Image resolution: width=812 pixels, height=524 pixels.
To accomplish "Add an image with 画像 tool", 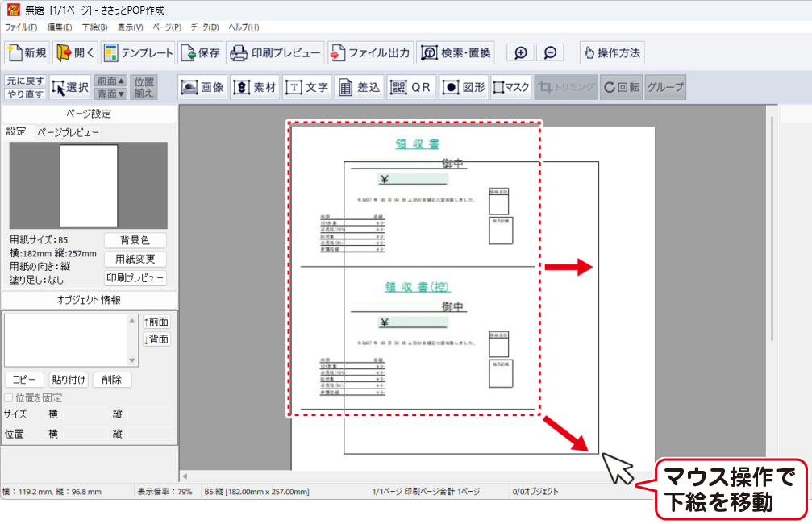I will click(202, 87).
